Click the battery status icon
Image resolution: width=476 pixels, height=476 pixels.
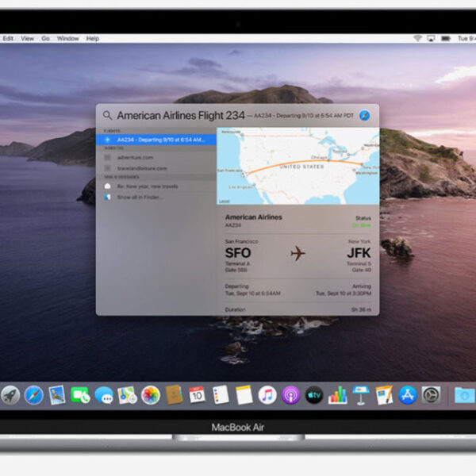(x=446, y=38)
